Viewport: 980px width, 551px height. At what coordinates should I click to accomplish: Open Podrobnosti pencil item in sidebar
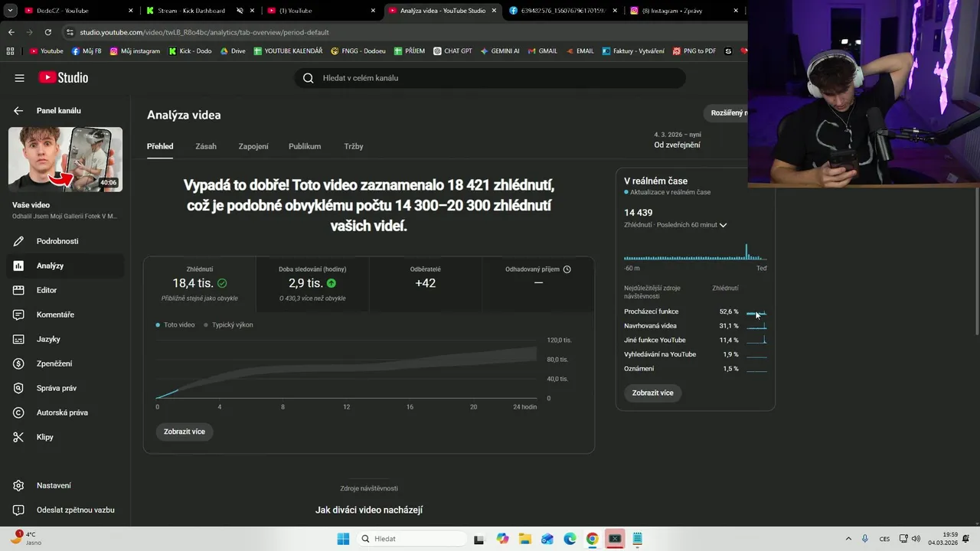coord(65,241)
